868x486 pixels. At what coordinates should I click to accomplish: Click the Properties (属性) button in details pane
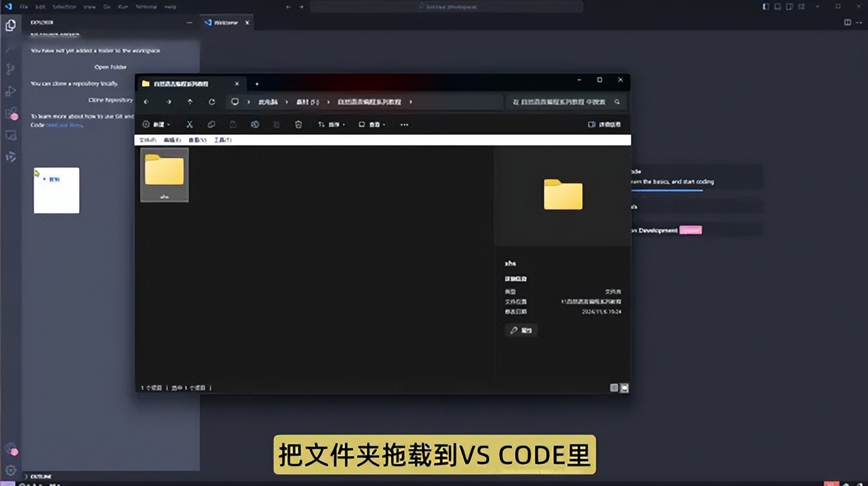[521, 330]
